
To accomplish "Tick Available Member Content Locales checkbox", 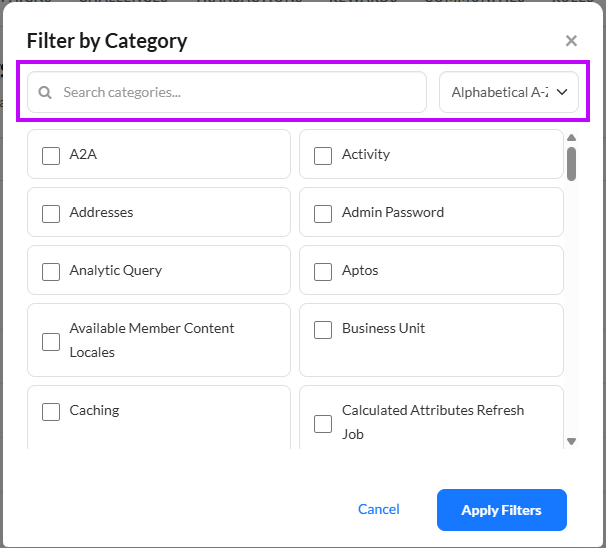I will point(51,341).
